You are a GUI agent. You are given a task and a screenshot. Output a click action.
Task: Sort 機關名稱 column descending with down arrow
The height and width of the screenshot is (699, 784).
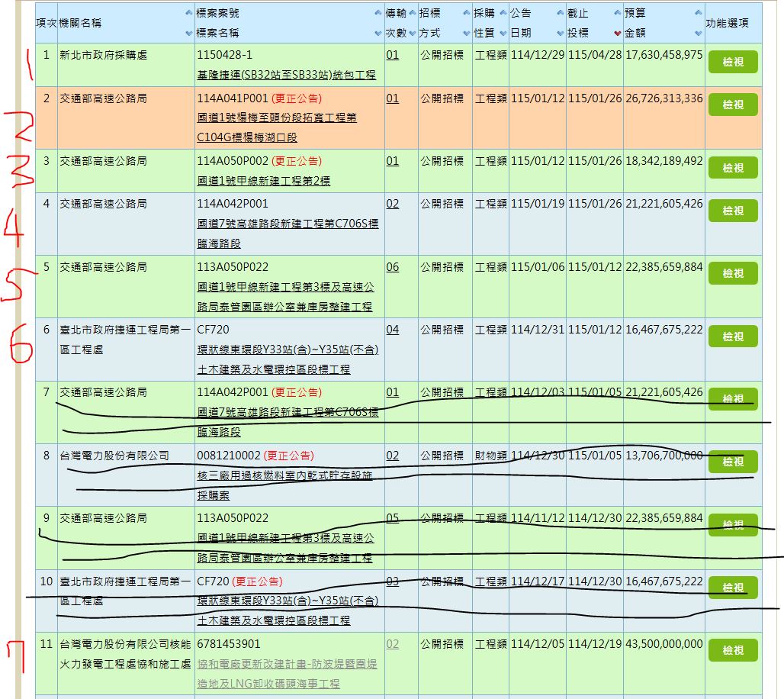(x=189, y=34)
